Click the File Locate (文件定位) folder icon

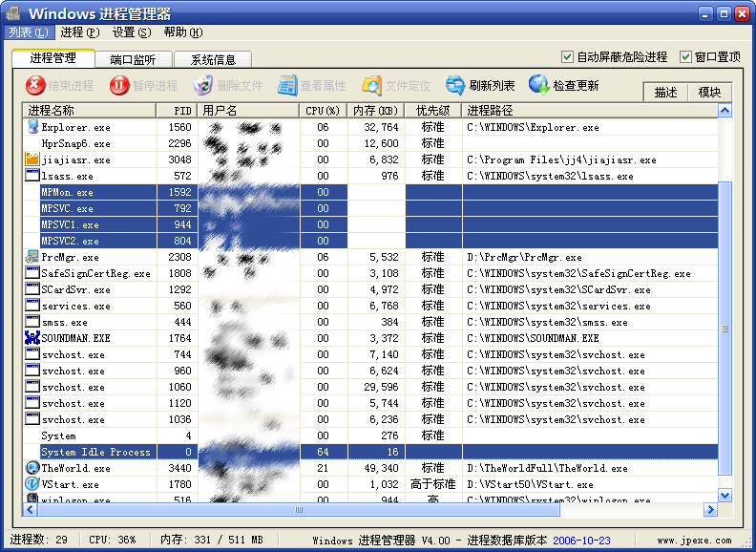click(x=371, y=86)
